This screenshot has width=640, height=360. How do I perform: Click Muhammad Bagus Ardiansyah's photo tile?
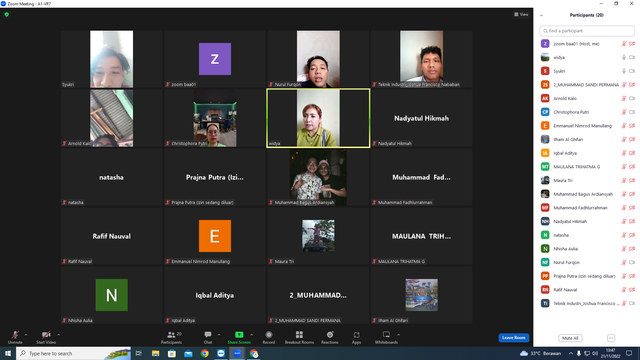tap(318, 177)
